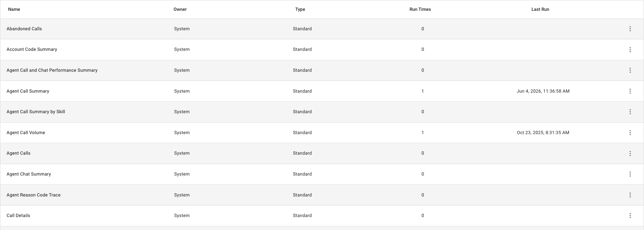
Task: Open more options for Account Code Summary
Action: click(630, 50)
